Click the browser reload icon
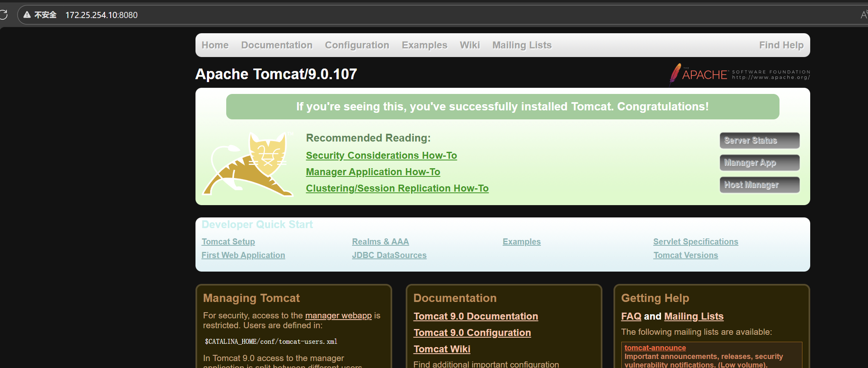This screenshot has height=368, width=868. [4, 15]
